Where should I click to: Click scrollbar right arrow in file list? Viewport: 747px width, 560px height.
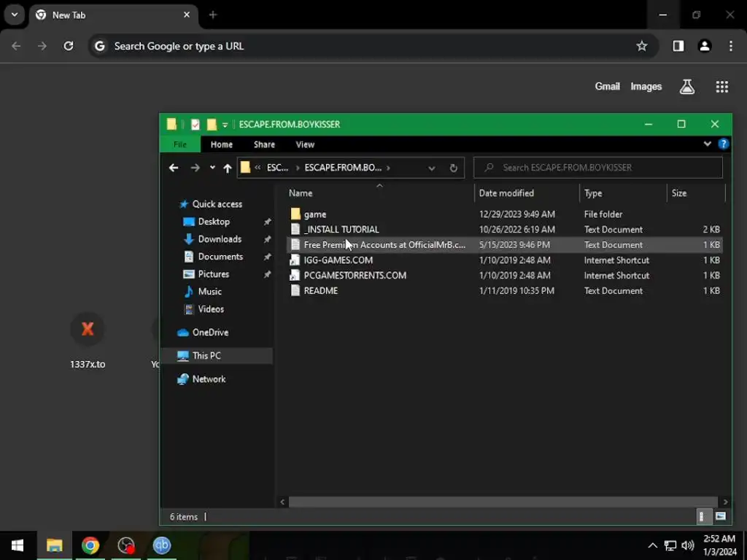pyautogui.click(x=725, y=502)
